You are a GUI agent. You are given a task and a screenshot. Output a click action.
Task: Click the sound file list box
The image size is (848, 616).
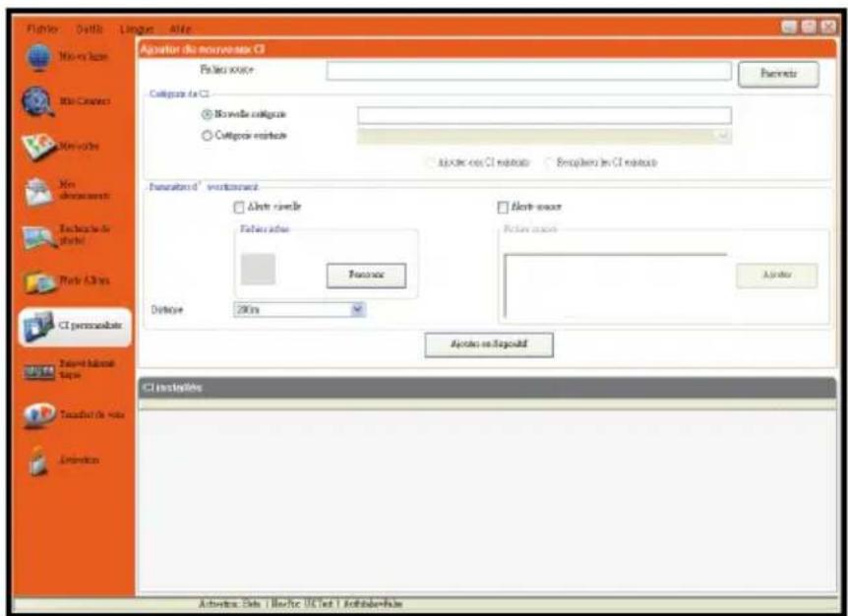tap(616, 285)
